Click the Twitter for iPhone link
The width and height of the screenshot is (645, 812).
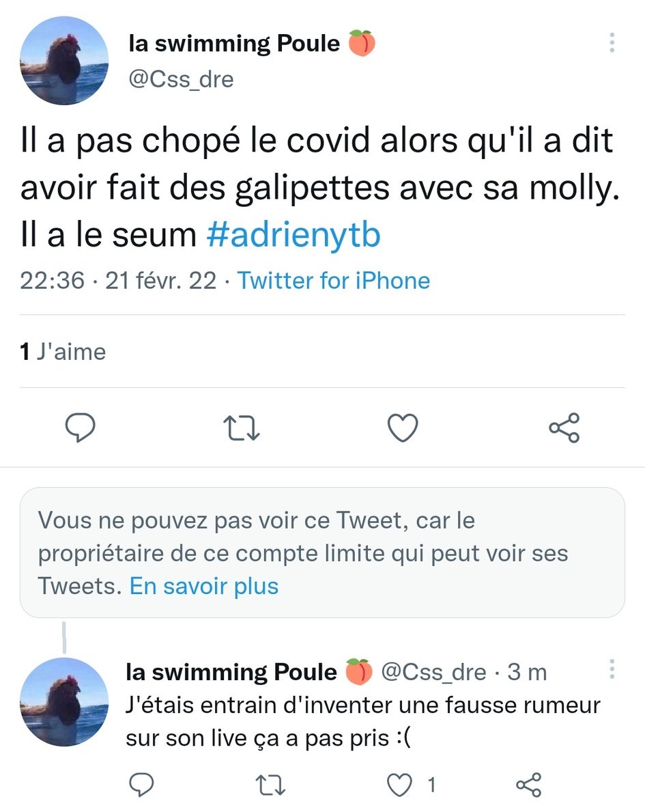click(x=334, y=281)
